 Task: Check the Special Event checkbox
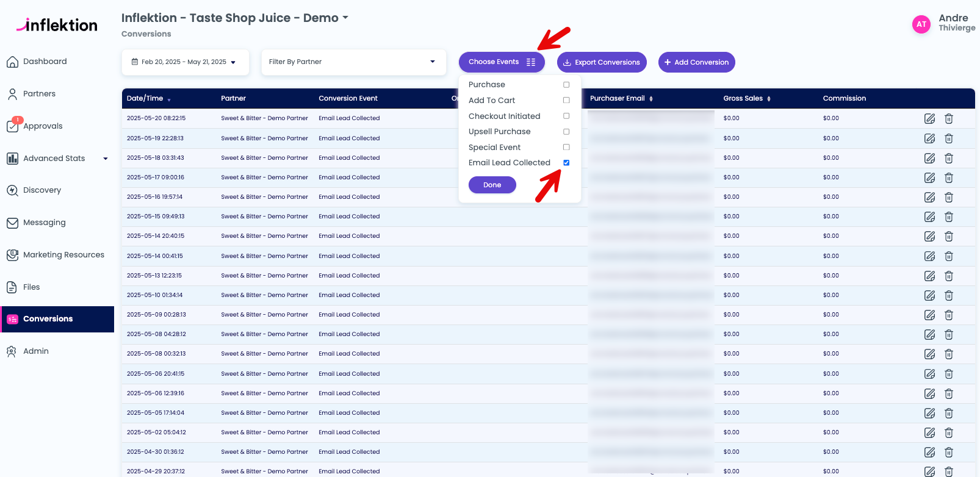pyautogui.click(x=566, y=147)
